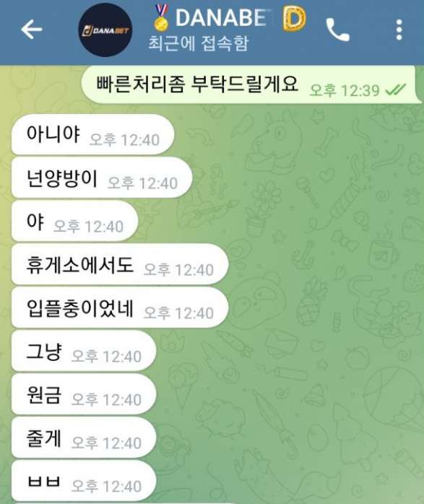
Task: Open the DANABET profile avatar
Action: coord(105,30)
